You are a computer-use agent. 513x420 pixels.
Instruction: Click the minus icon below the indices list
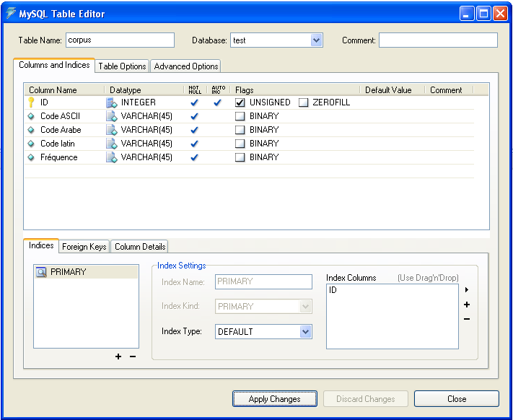[133, 356]
